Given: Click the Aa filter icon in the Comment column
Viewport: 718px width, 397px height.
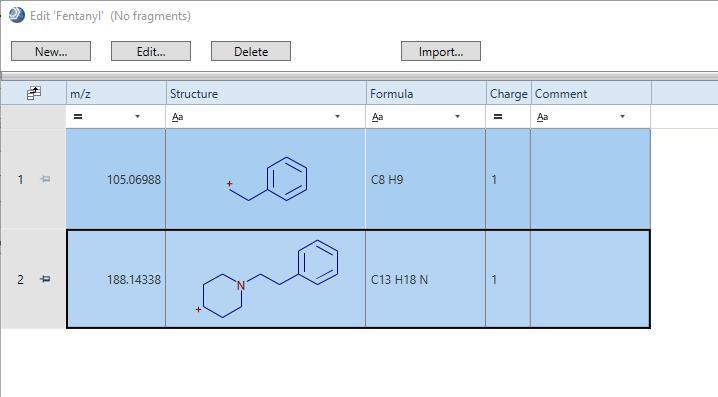Looking at the screenshot, I should 543,117.
